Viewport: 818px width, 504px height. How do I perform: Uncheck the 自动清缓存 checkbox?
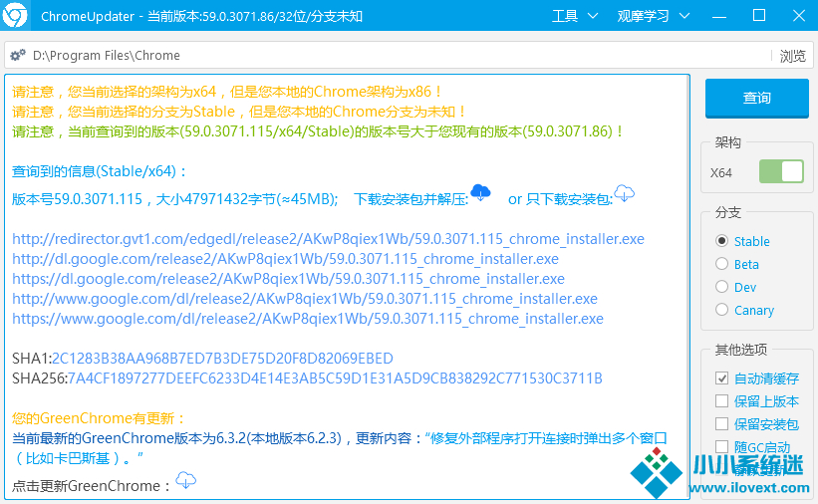[722, 378]
